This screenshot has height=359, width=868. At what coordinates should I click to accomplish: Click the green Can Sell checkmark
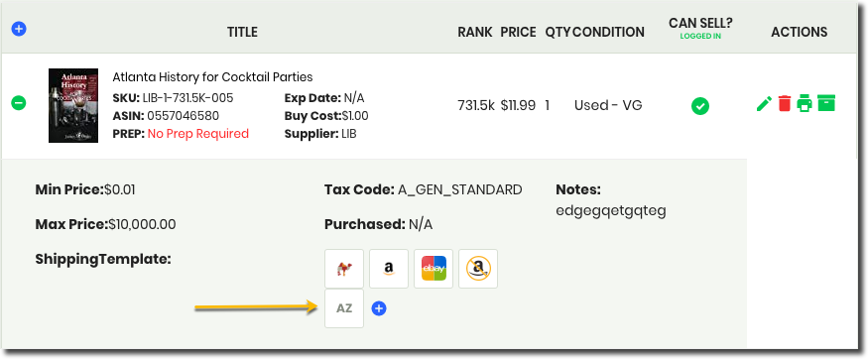700,106
